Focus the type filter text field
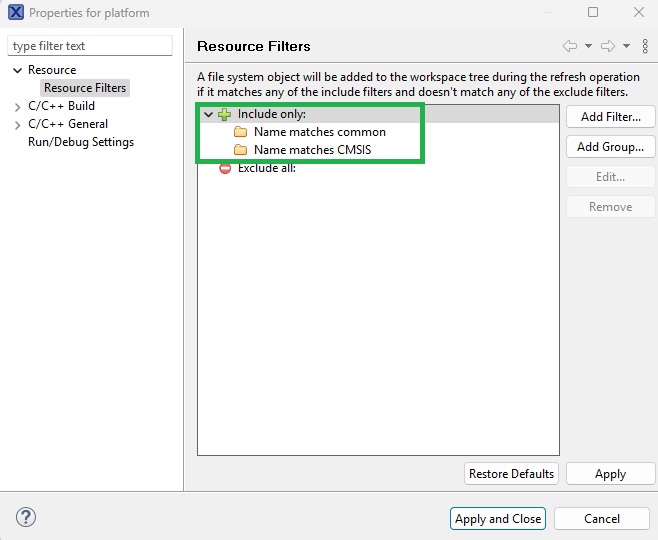The width and height of the screenshot is (658, 540). [x=90, y=46]
